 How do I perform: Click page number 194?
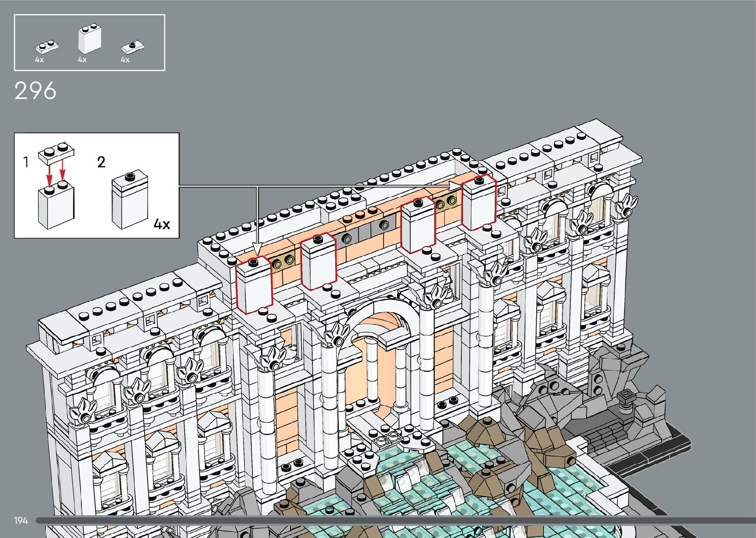[21, 520]
